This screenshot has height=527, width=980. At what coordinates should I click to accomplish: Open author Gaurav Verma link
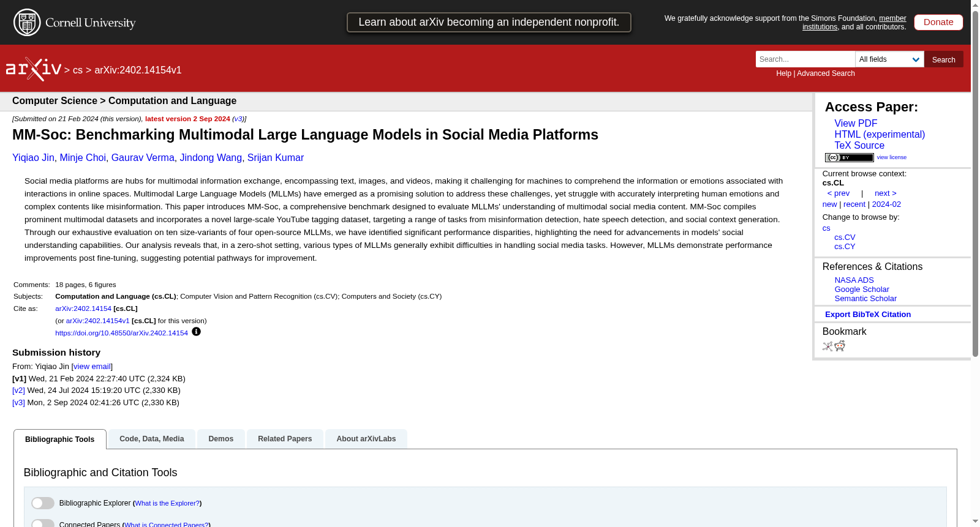(143, 158)
